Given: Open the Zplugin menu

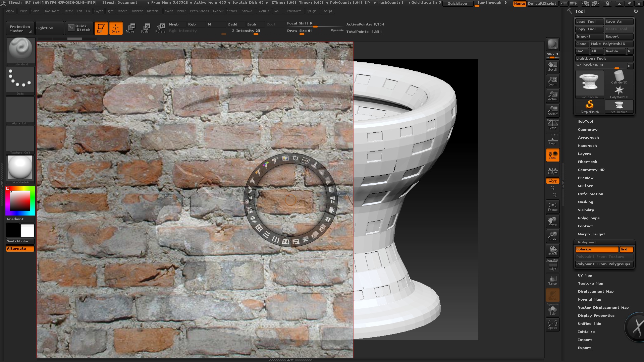Looking at the screenshot, I should pyautogui.click(x=311, y=11).
